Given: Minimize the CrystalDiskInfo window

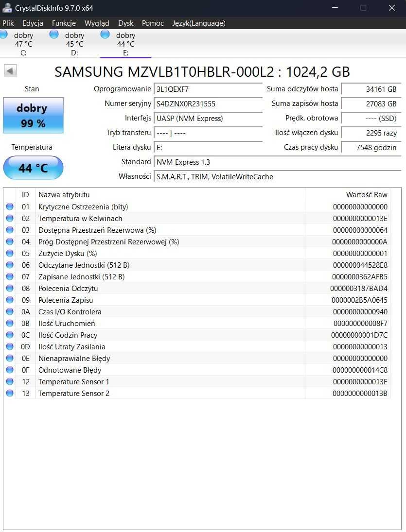Looking at the screenshot, I should 335,7.
